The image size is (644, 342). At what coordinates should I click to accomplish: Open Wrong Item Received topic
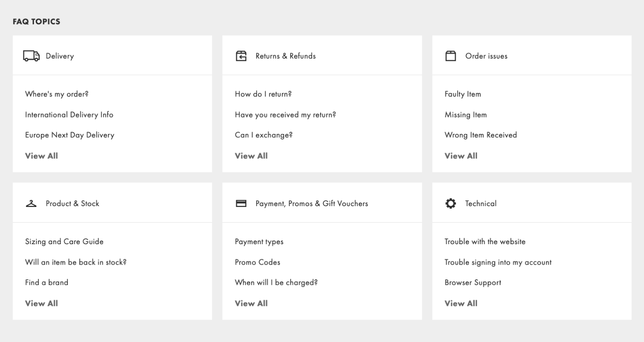(x=481, y=135)
